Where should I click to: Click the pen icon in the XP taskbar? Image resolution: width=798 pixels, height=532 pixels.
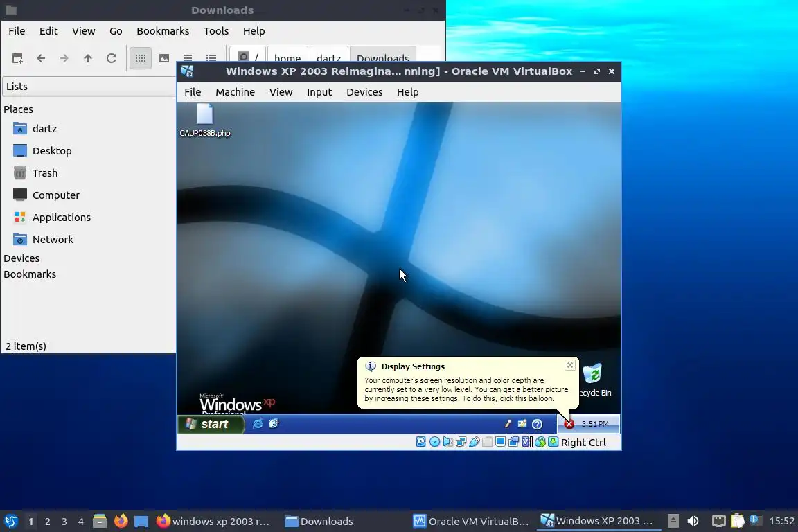coord(507,423)
